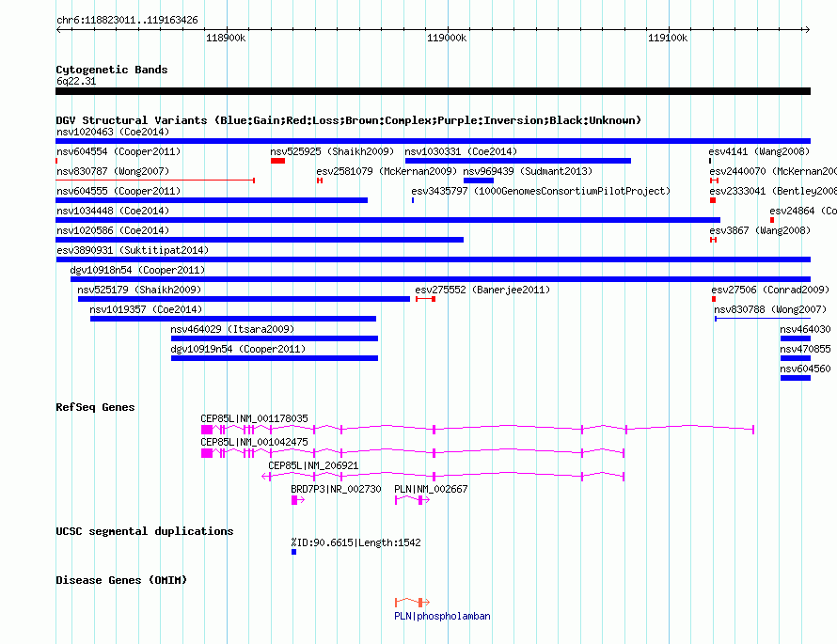The height and width of the screenshot is (644, 837).
Task: Click the nsv525179 (Shaikh2009) blue bar
Action: point(244,299)
